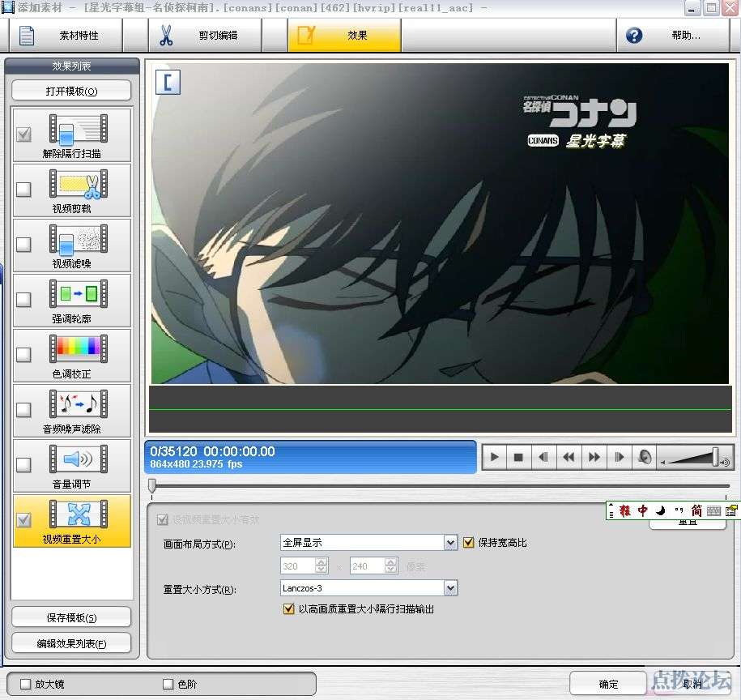
Task: Click the deinterlace (解除隔行扫描) filmstrip icon
Action: tap(79, 129)
